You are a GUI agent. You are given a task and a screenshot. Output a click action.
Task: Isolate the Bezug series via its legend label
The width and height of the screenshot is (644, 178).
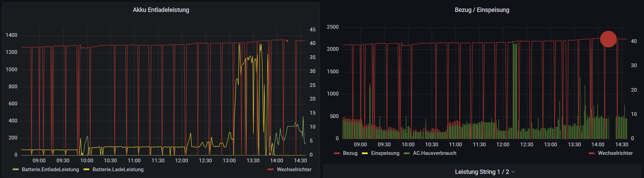point(350,153)
